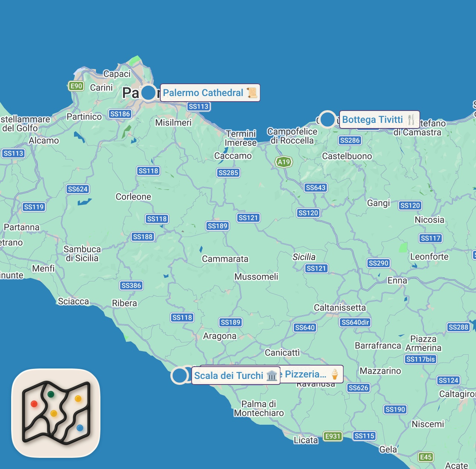Click the Nicosia town name
This screenshot has width=476, height=469.
tap(430, 220)
